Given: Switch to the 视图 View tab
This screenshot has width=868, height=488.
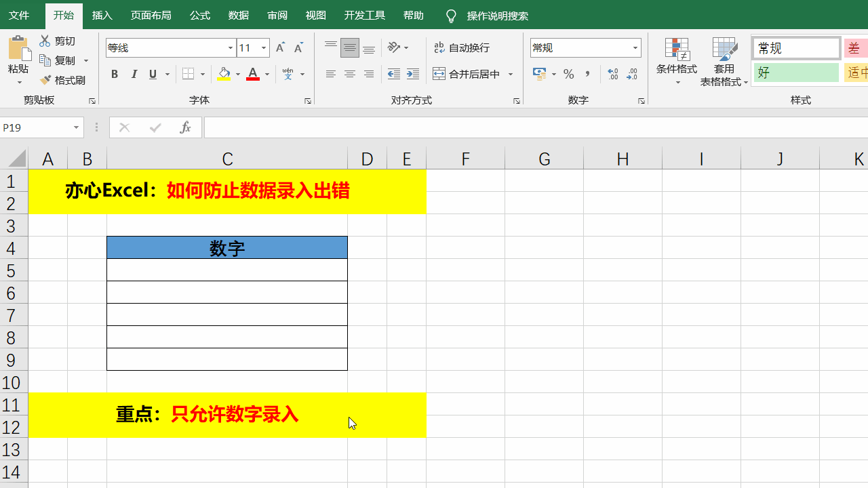Looking at the screenshot, I should pos(316,16).
